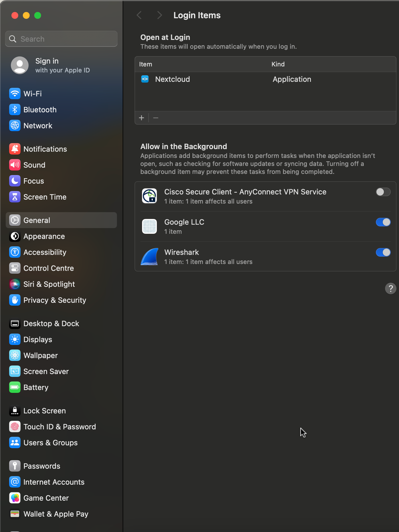Turn off Wireshark background toggle

click(383, 252)
